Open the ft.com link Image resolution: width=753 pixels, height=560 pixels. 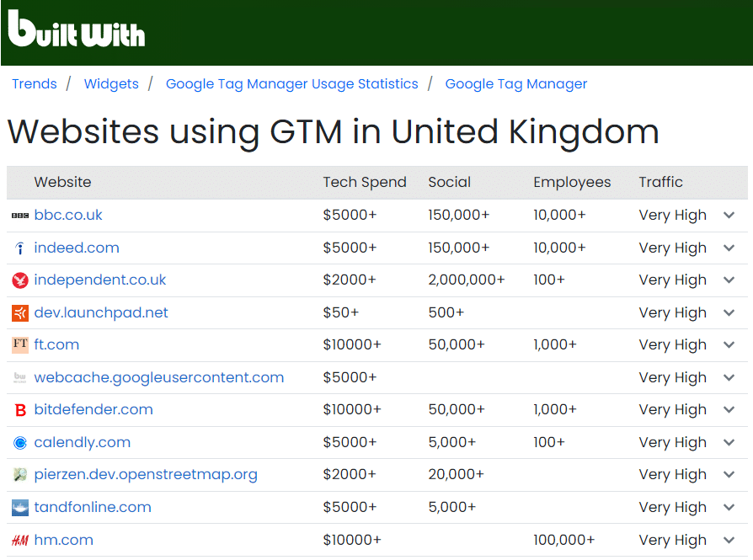[x=56, y=344]
